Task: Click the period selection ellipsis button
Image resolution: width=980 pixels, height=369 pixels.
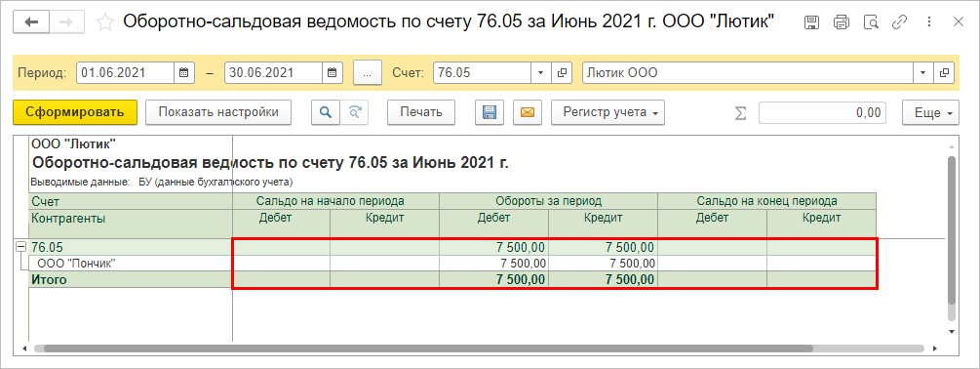Action: [x=368, y=72]
